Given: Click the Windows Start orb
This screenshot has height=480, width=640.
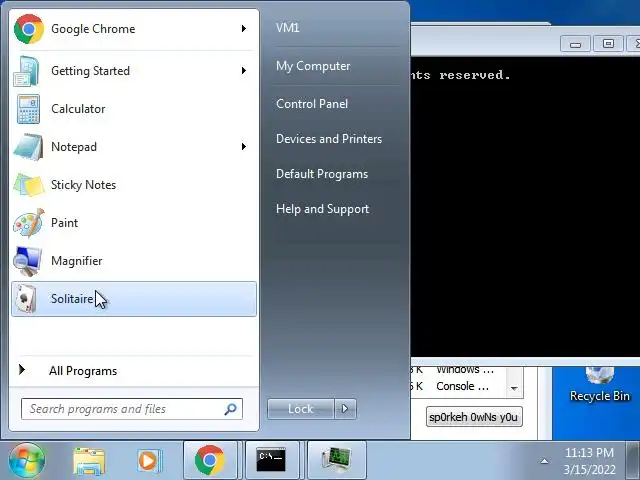Looking at the screenshot, I should coord(27,460).
